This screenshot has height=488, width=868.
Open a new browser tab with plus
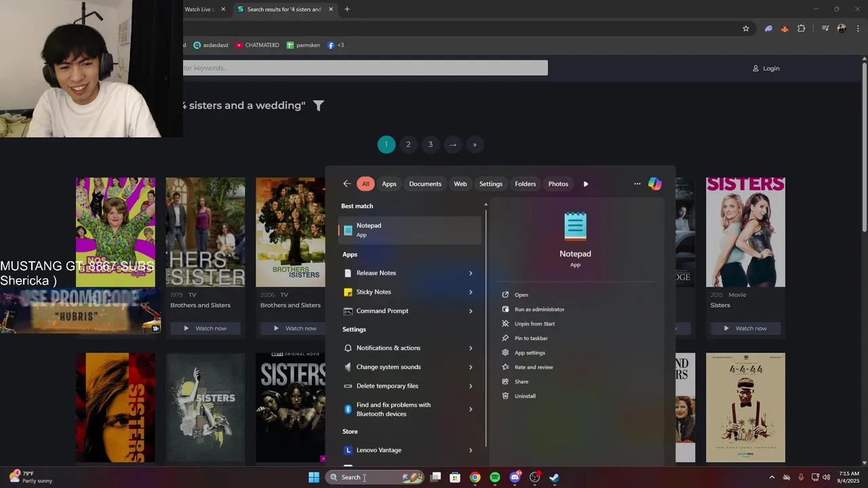[347, 9]
